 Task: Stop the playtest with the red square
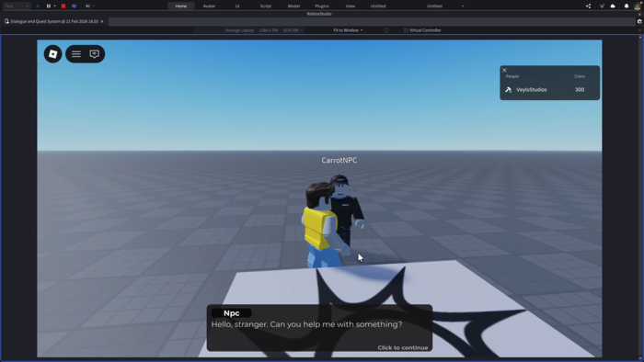point(63,6)
